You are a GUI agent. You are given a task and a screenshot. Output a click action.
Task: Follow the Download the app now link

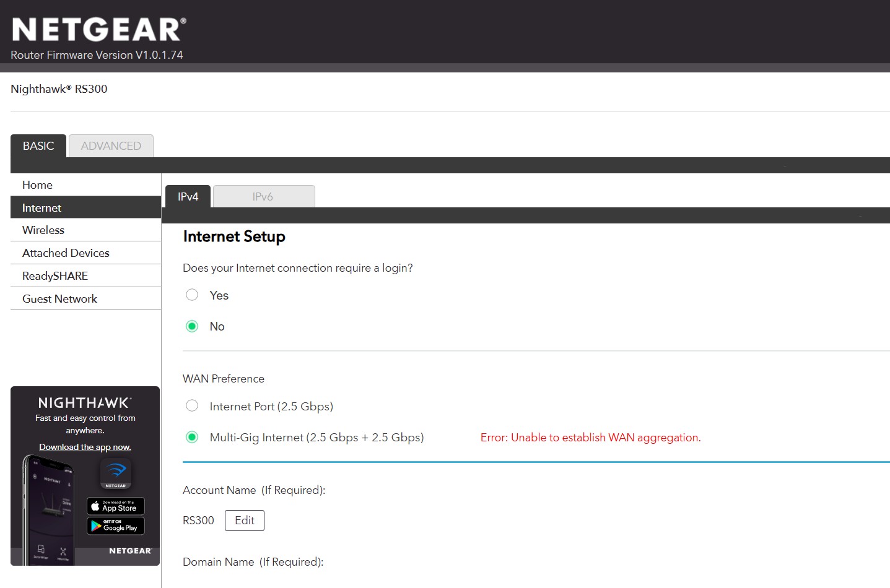(85, 447)
